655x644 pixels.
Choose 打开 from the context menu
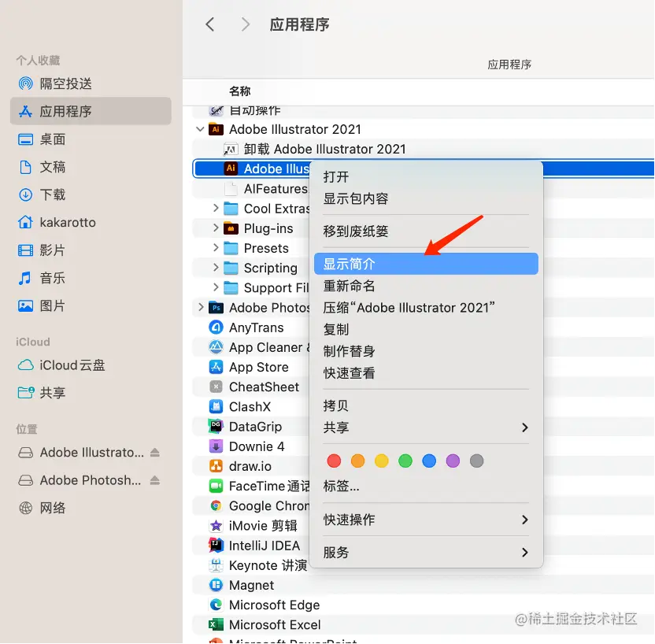coord(426,176)
